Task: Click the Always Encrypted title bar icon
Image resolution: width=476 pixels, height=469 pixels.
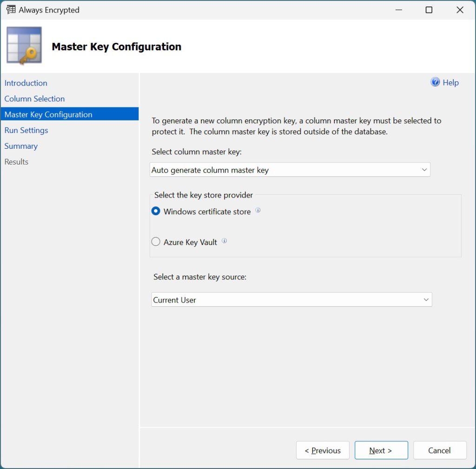Action: [x=11, y=10]
